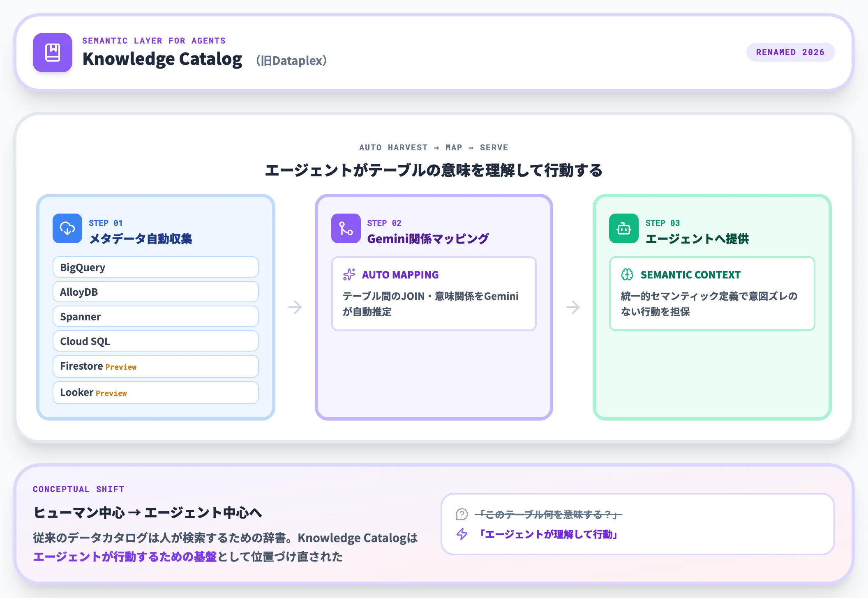Select the AUTO HARVEST → MAP → SERVE label

(434, 147)
